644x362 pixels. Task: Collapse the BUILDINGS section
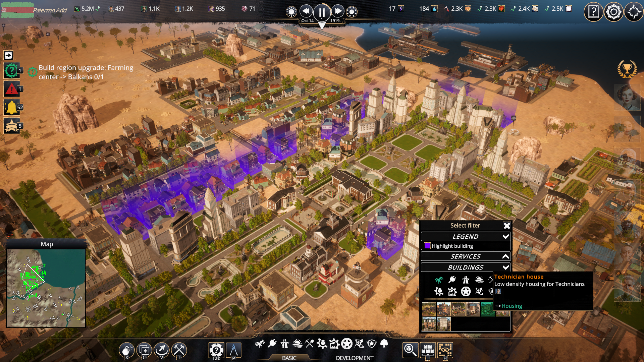pyautogui.click(x=506, y=267)
